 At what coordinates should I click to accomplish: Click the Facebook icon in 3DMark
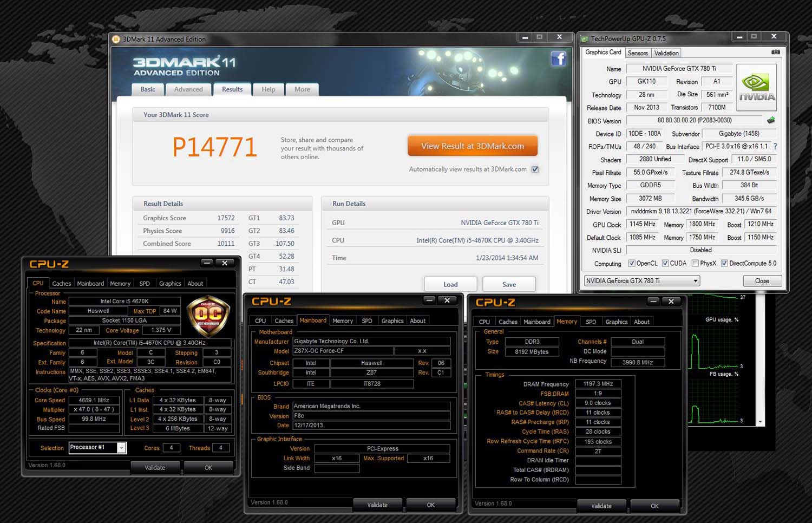tap(558, 58)
